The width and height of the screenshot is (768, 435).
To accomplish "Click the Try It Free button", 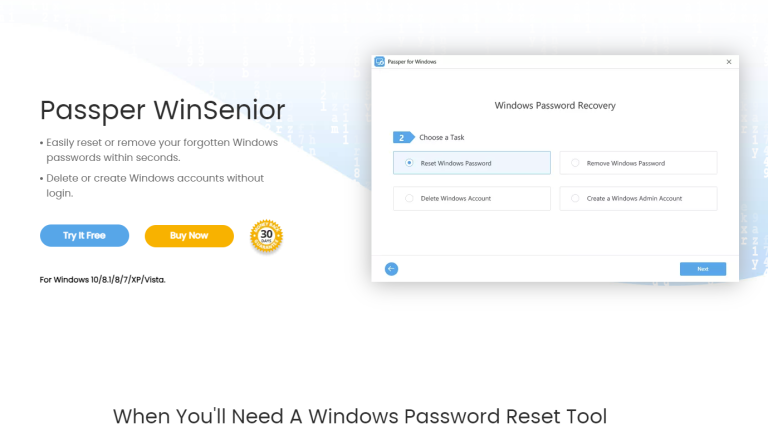I will point(84,236).
